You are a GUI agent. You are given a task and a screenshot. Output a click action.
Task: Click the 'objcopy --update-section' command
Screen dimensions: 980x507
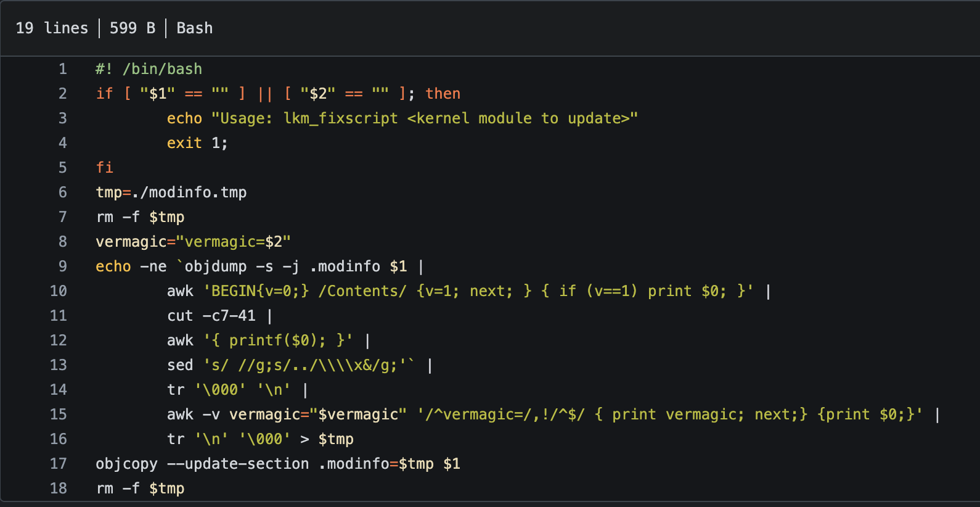click(x=202, y=464)
